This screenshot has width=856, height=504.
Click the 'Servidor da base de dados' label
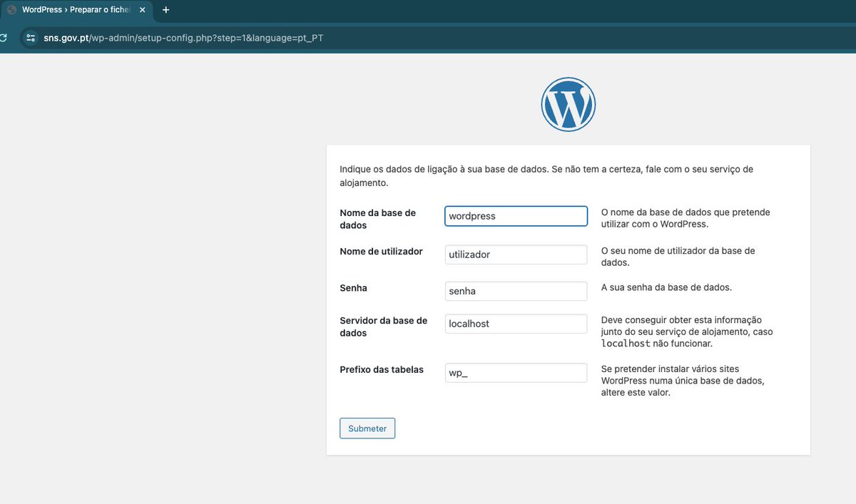384,326
